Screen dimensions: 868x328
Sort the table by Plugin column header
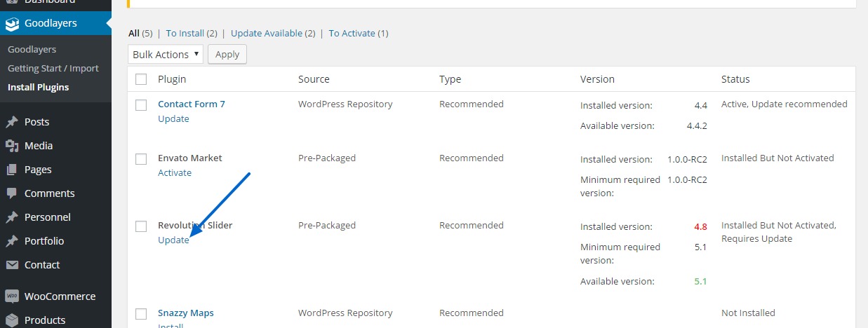click(172, 79)
